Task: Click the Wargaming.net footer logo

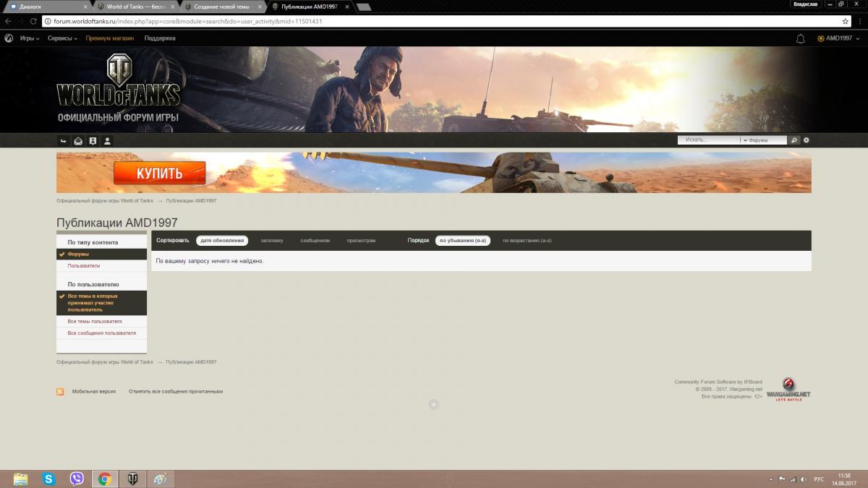Action: coord(788,390)
